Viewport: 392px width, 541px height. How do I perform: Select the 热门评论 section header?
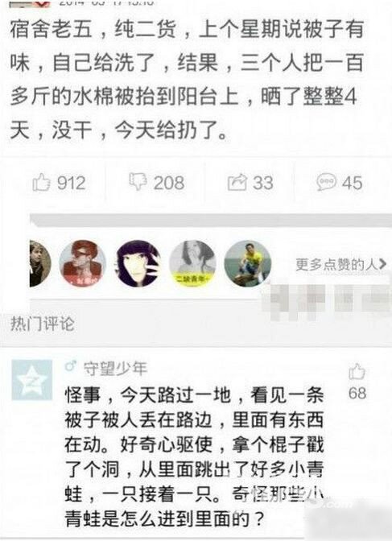42,324
